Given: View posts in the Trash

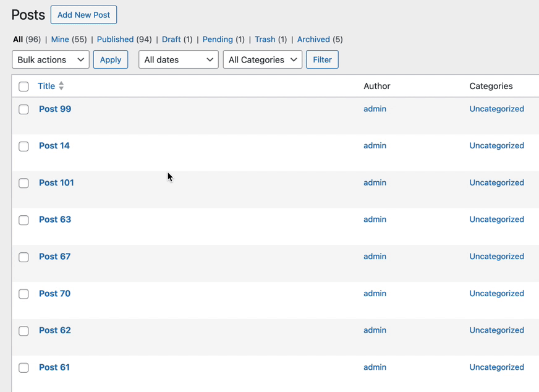Looking at the screenshot, I should click(x=265, y=40).
